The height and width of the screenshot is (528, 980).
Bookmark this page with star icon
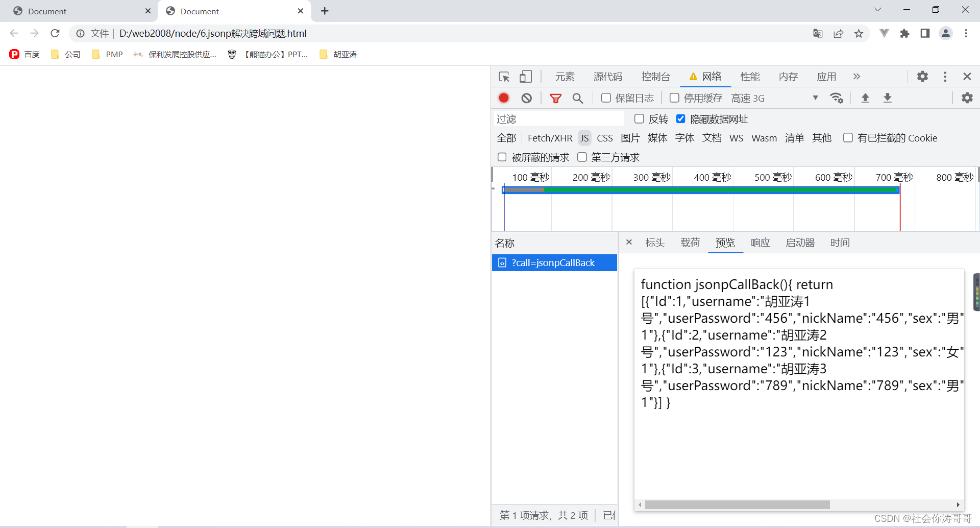(x=859, y=34)
